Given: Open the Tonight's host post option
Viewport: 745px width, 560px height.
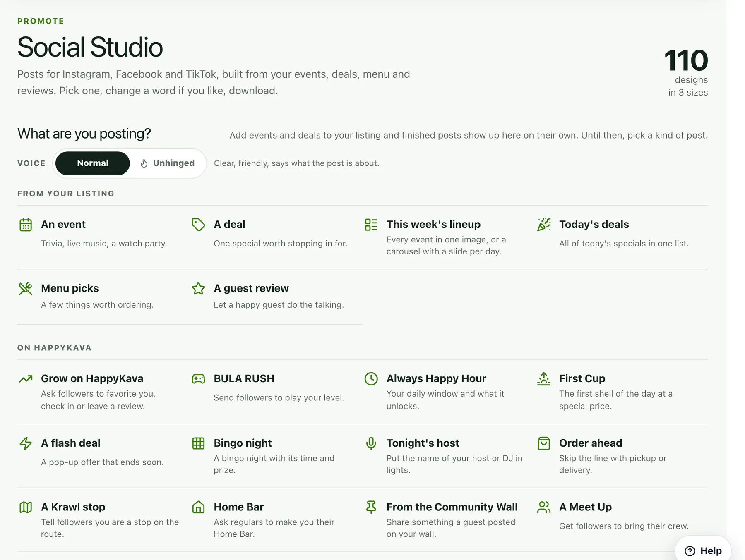Looking at the screenshot, I should click(x=449, y=455).
